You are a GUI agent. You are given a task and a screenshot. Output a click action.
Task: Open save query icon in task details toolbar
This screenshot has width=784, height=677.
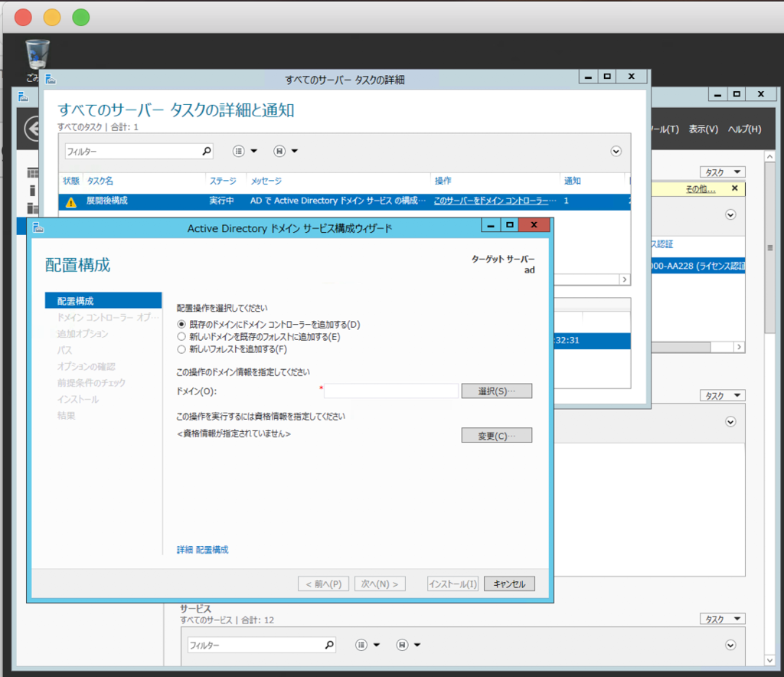point(279,151)
